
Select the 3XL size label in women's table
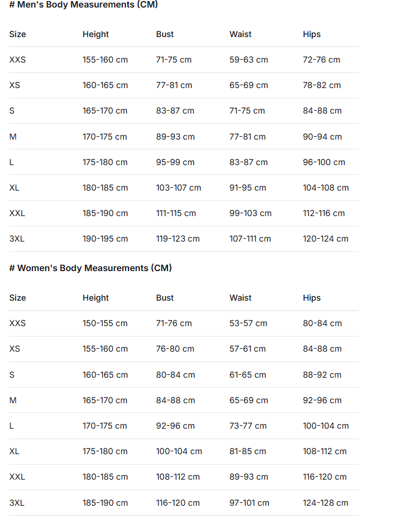[17, 503]
